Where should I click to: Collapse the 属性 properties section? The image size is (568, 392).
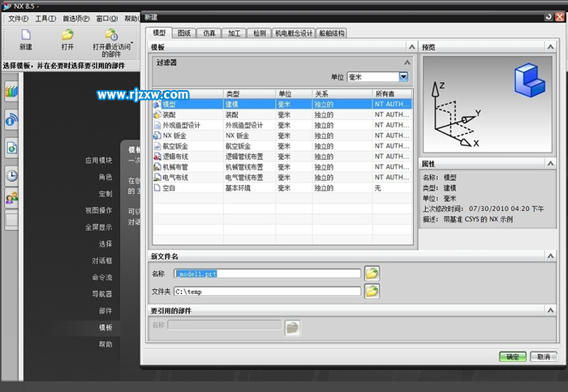(550, 163)
